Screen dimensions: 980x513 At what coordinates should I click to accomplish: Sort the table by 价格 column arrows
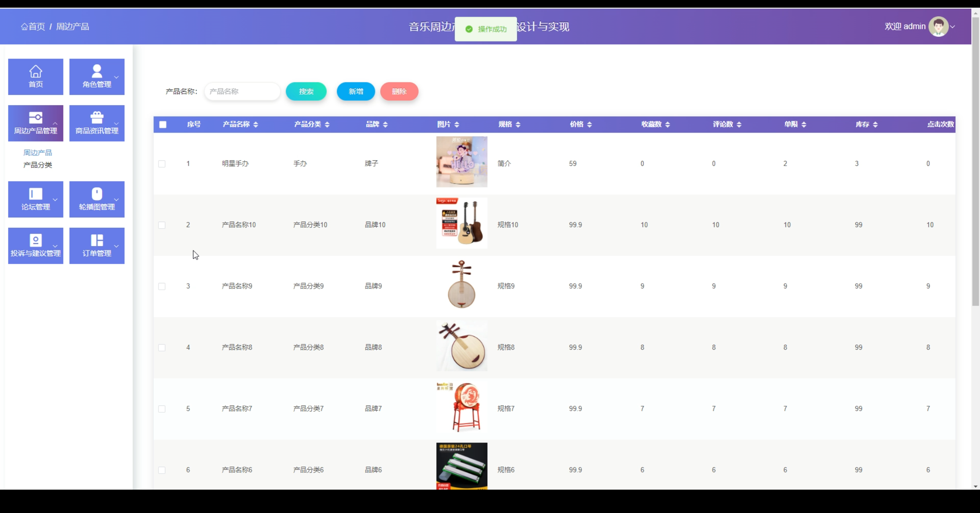click(590, 124)
